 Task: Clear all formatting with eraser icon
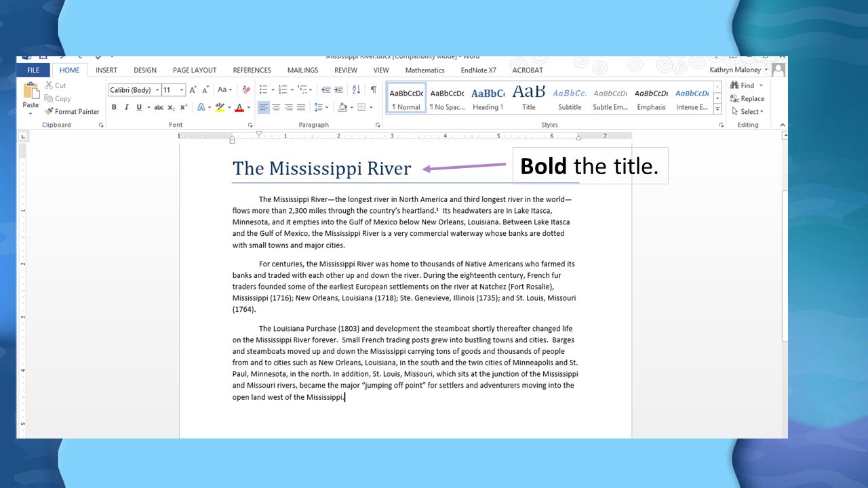click(x=246, y=89)
